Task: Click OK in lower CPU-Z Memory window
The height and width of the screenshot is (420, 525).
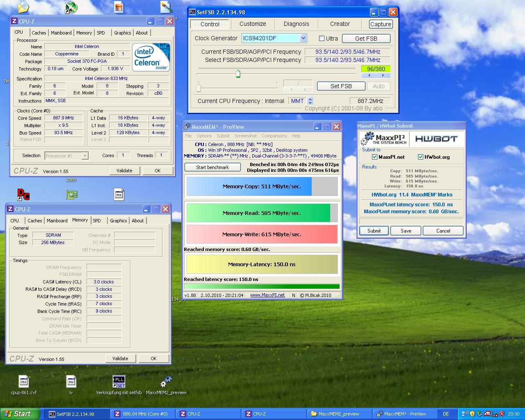Action: [153, 358]
